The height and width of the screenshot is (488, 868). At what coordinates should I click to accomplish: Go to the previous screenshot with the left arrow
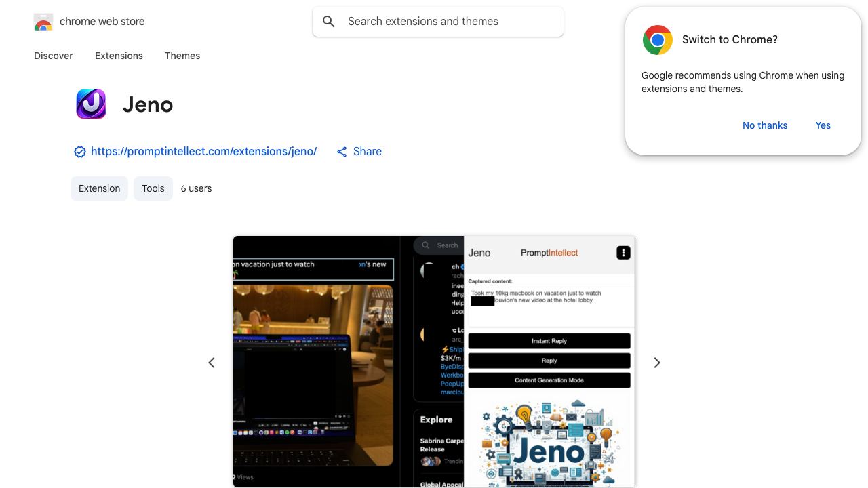212,363
